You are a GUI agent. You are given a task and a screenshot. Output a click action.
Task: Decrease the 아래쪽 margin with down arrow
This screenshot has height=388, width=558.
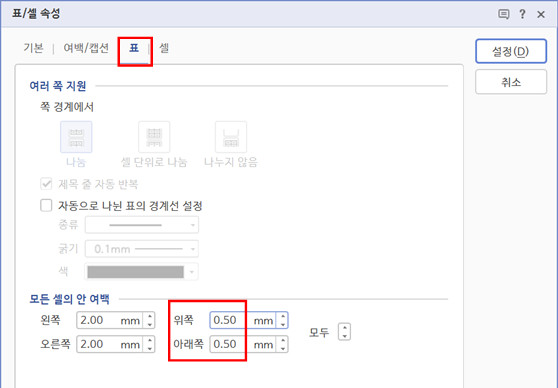click(283, 349)
